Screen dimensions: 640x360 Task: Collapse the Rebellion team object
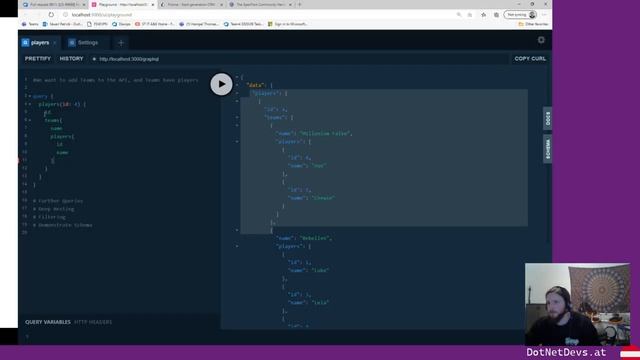click(x=237, y=230)
